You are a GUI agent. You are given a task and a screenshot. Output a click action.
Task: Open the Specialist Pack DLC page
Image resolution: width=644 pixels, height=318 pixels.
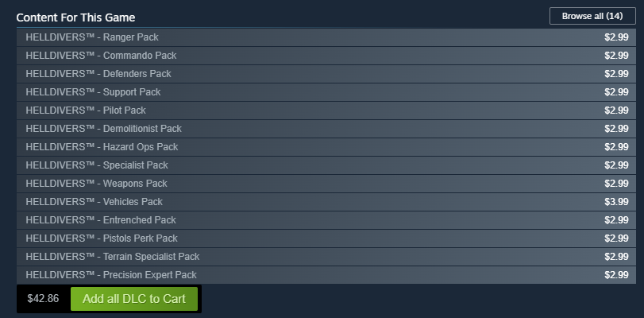click(x=326, y=165)
